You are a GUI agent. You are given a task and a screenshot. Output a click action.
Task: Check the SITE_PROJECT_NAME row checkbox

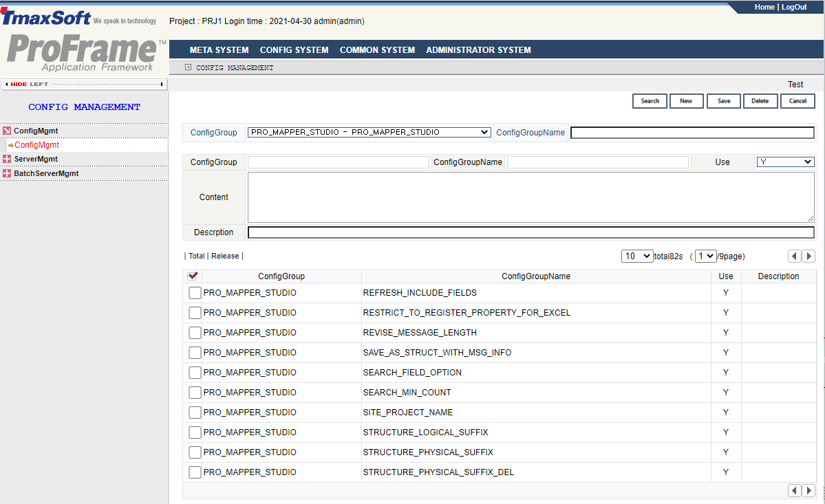pos(195,413)
